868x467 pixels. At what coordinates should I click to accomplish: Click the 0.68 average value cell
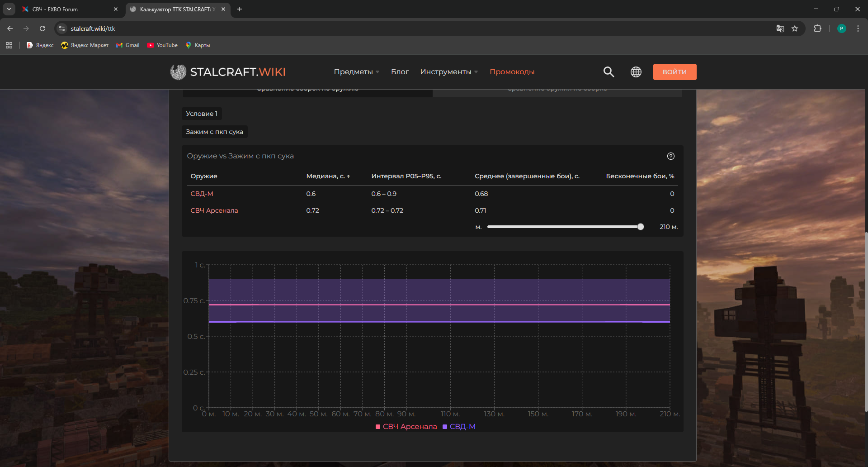(x=481, y=194)
